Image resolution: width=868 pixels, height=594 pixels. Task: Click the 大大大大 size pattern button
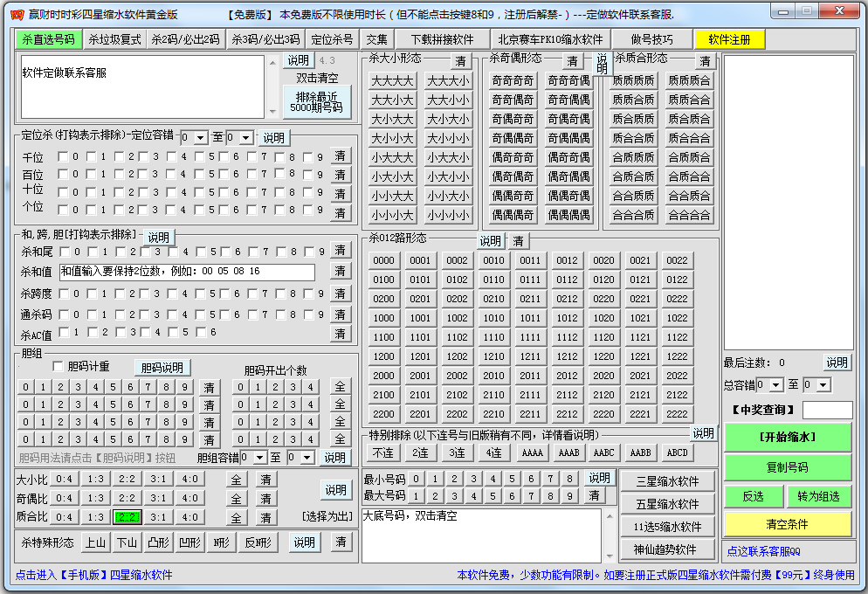392,80
